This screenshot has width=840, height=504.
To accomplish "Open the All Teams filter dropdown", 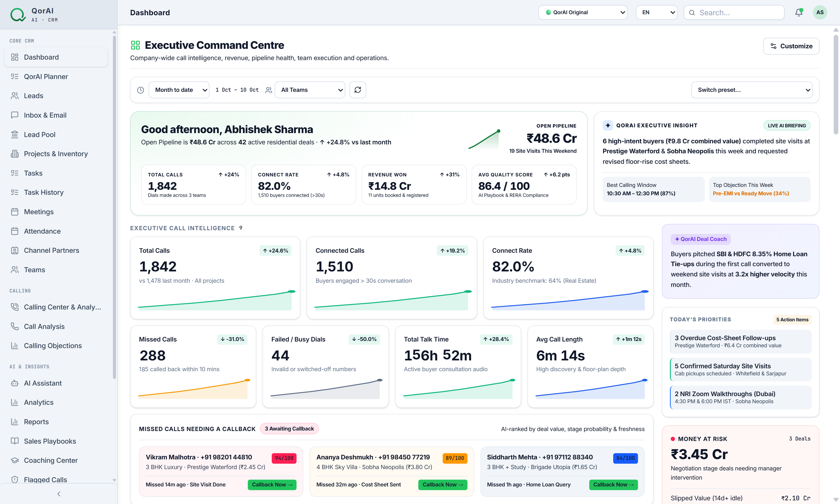I will (x=310, y=90).
